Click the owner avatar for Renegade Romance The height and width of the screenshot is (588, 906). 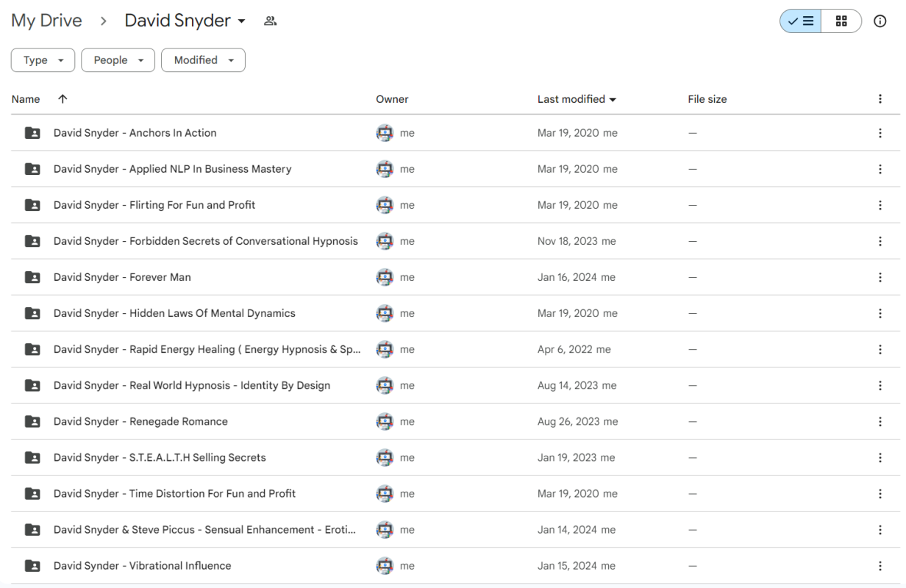coord(385,421)
